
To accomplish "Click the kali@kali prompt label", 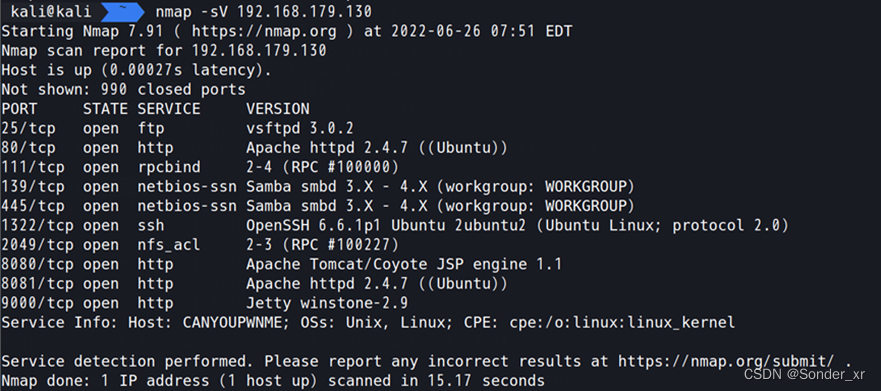I will 50,11.
